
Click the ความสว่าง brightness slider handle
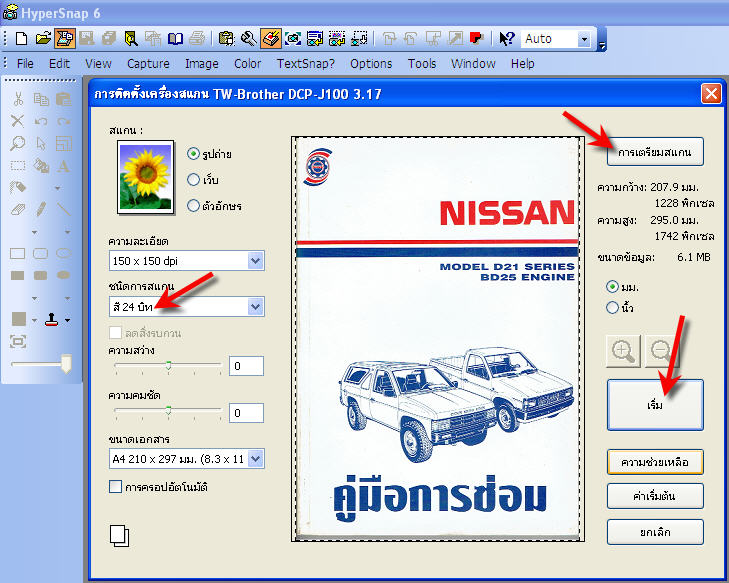click(x=168, y=365)
